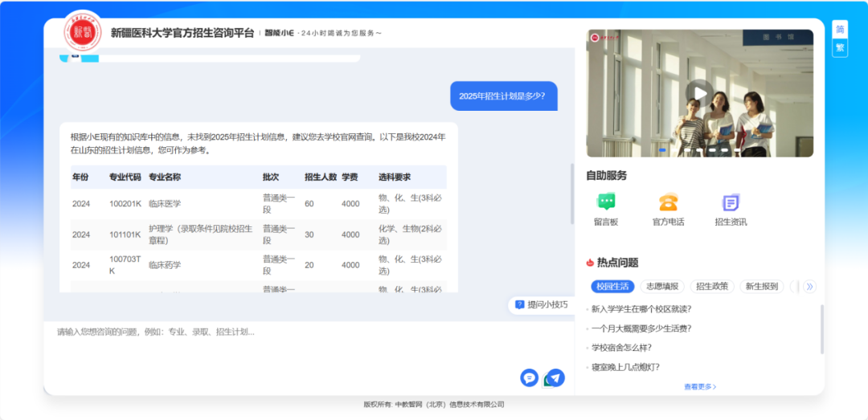The width and height of the screenshot is (868, 420).
Task: Expand more topic tabs with double arrow
Action: coord(810,287)
